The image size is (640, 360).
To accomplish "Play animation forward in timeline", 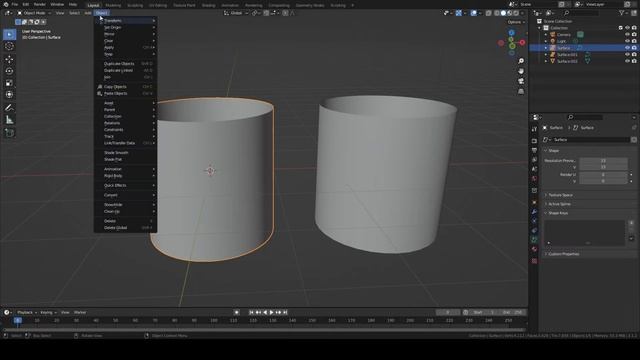I will point(271,312).
